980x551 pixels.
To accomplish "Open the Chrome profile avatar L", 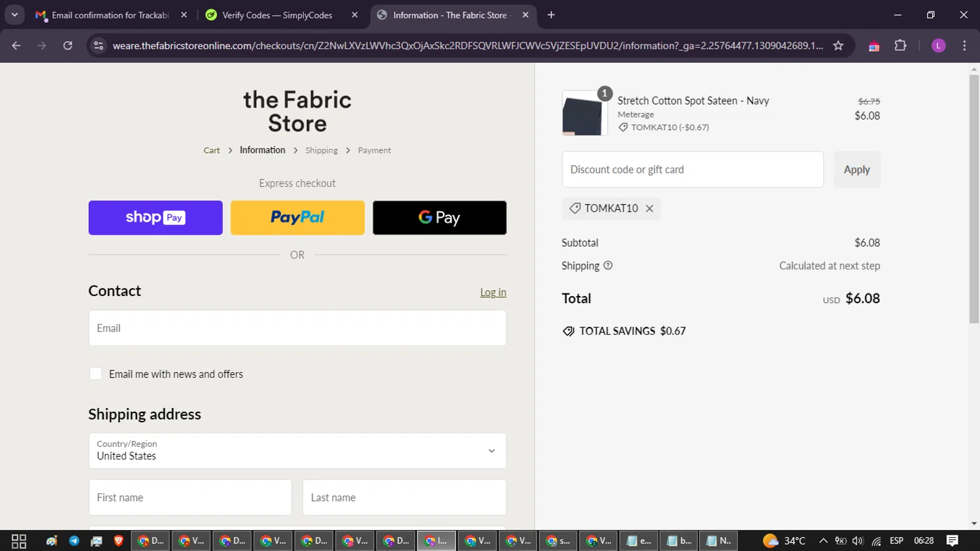I will point(938,46).
